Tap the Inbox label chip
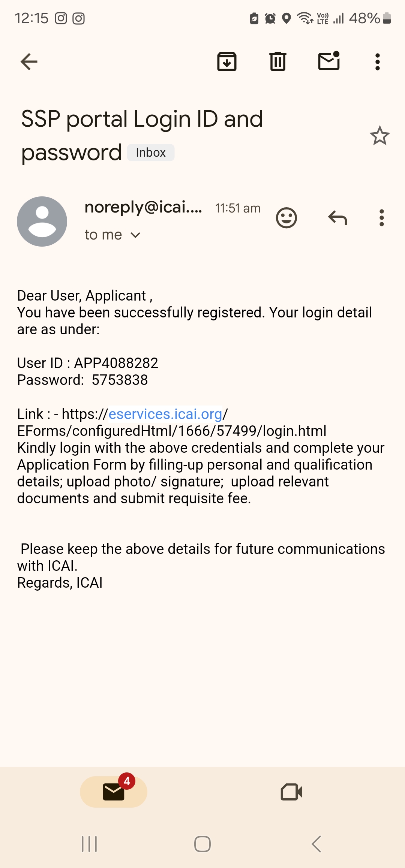This screenshot has height=868, width=405. 151,153
